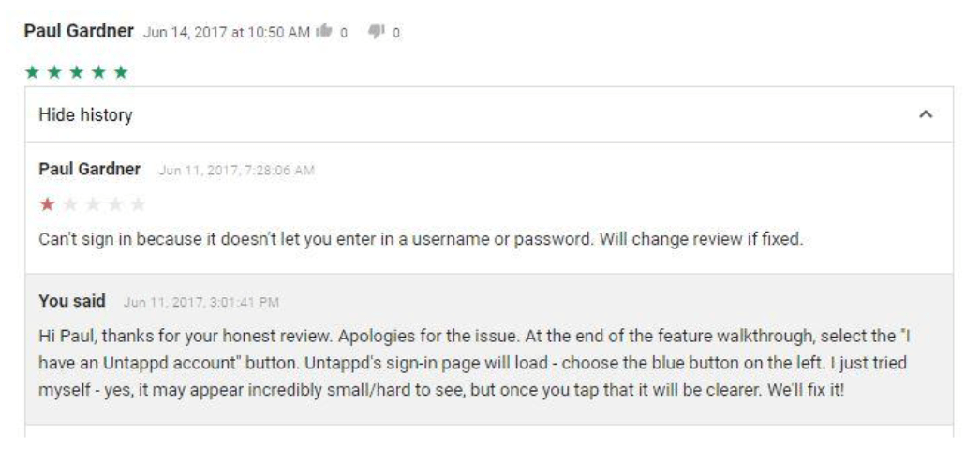Click the You said reply heading
The height and width of the screenshot is (450, 980).
72,301
